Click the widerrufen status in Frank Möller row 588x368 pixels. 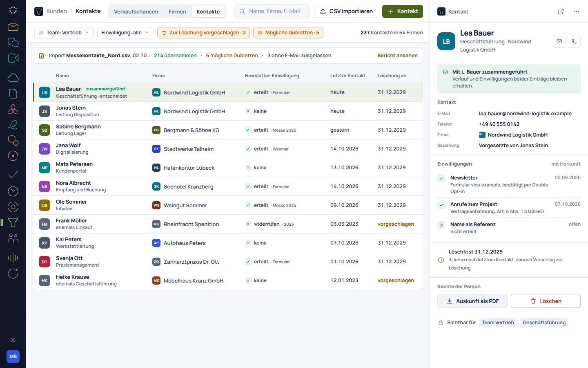point(267,224)
